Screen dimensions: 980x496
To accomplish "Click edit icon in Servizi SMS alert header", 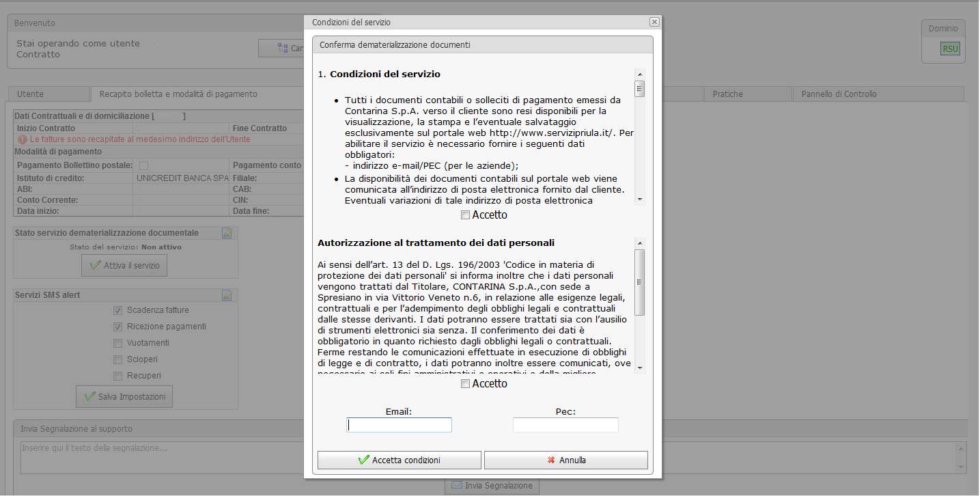I will [227, 295].
